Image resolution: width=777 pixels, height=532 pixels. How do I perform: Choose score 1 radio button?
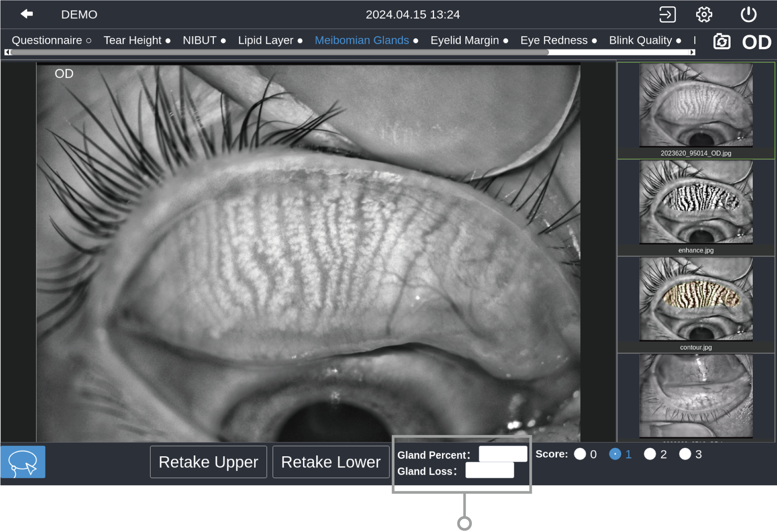point(615,454)
